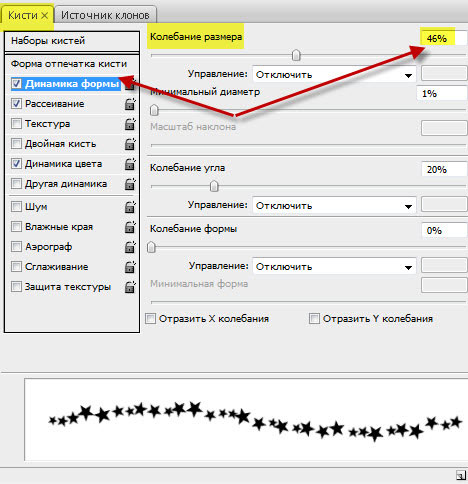Click the Колебание формы slider handle
Image resolution: width=468 pixels, height=484 pixels.
click(151, 247)
